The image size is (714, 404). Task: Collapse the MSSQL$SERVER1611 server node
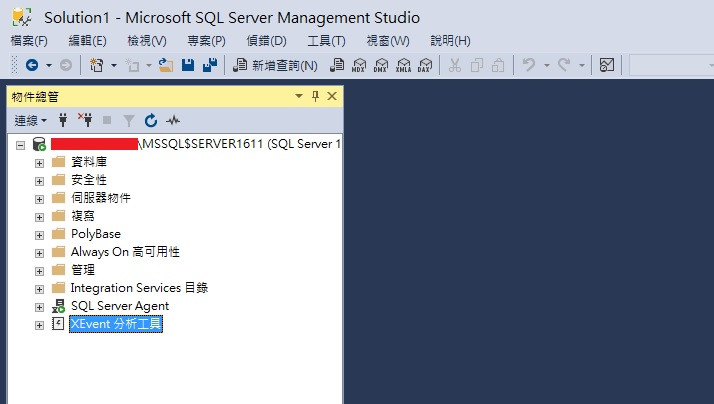click(x=20, y=145)
